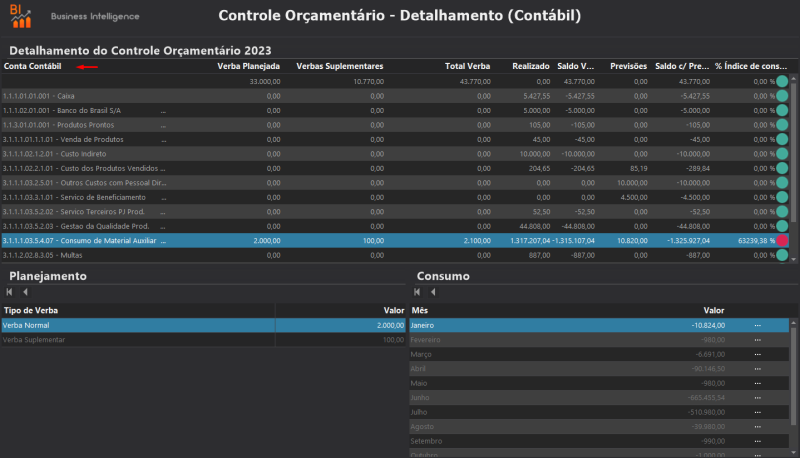Go to previous record in Planejamento

coord(26,292)
